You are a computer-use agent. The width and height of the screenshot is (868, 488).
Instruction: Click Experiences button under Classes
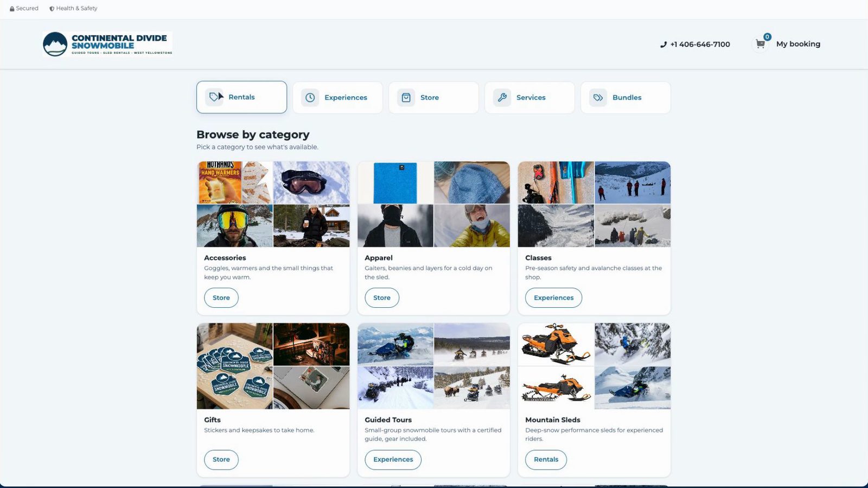pyautogui.click(x=553, y=297)
